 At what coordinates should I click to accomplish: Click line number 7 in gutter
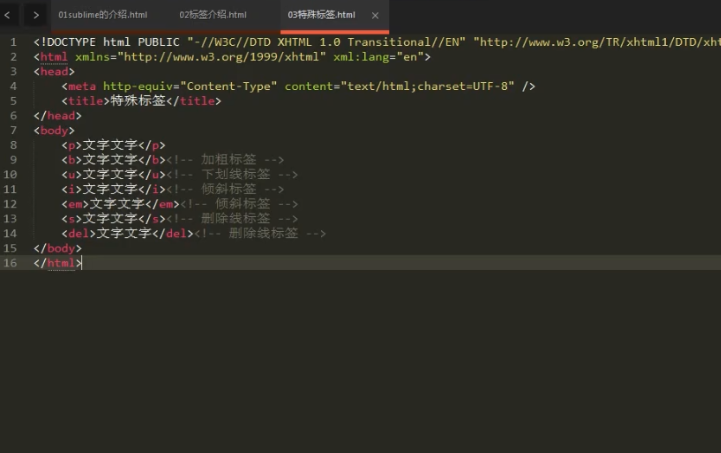(x=13, y=131)
